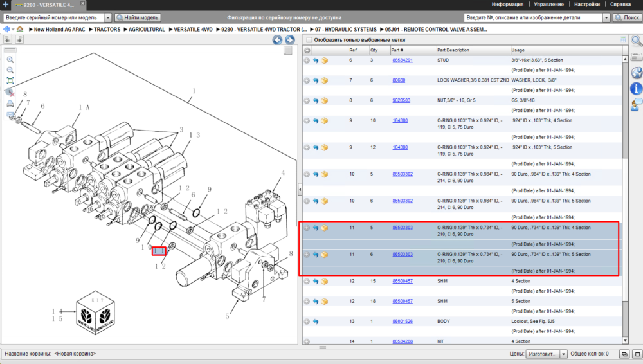The width and height of the screenshot is (643, 364).
Task: Go to the 'TRACTORS' breadcrumb
Action: 107,29
